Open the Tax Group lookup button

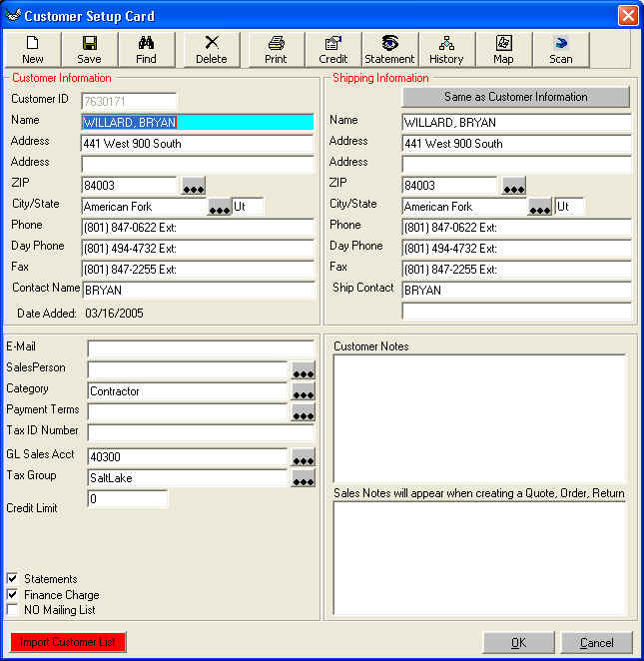click(x=304, y=478)
